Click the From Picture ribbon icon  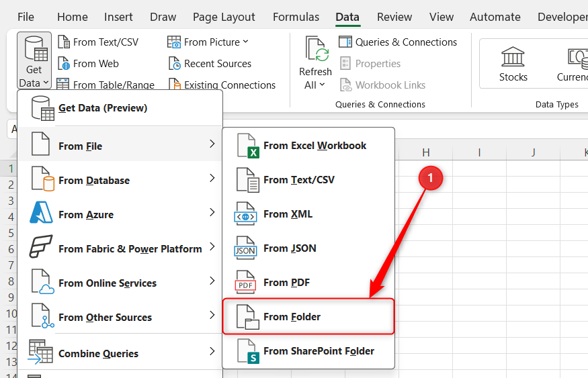pyautogui.click(x=174, y=42)
